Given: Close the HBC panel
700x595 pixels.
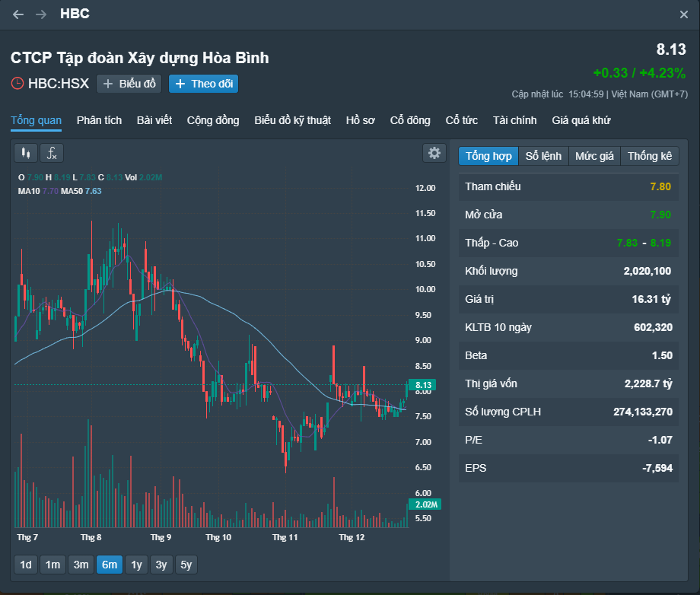Looking at the screenshot, I should pyautogui.click(x=683, y=14).
